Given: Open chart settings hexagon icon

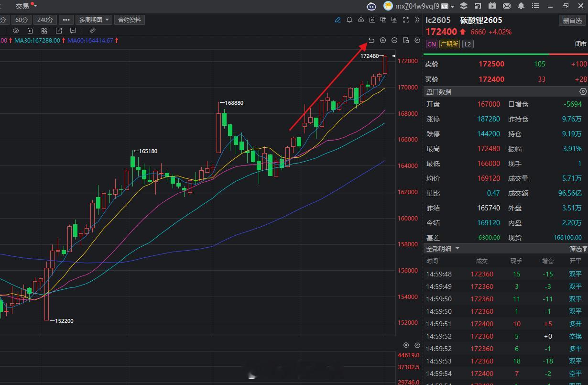Looking at the screenshot, I should (x=417, y=40).
